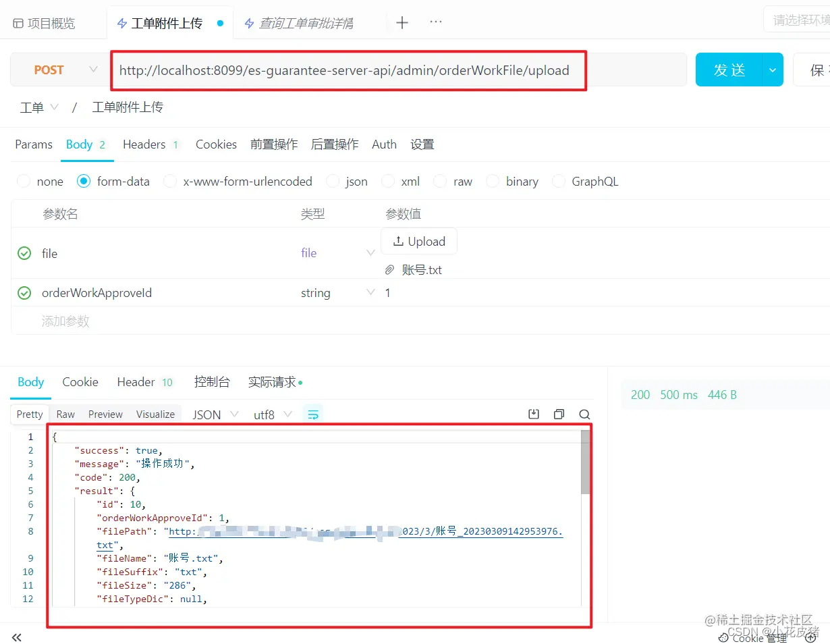The image size is (830, 644).
Task: Click the response vertical scrollbar thumb
Action: (585, 462)
